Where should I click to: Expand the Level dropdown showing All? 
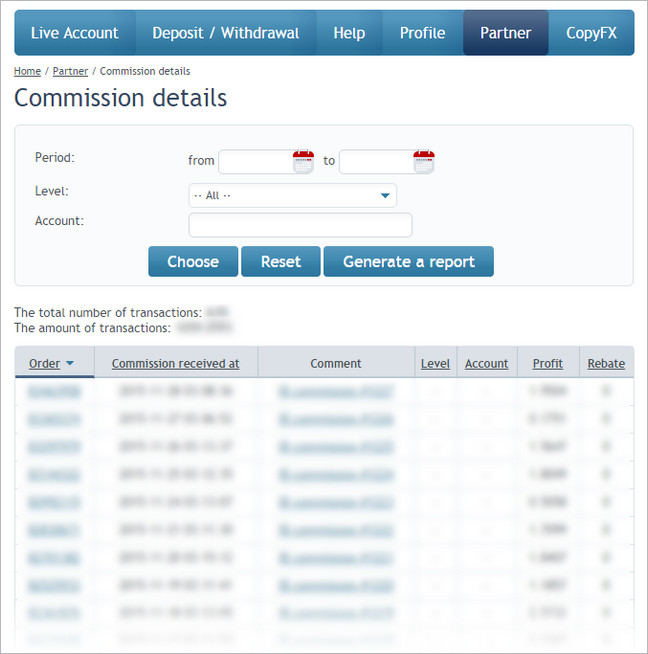pos(292,195)
